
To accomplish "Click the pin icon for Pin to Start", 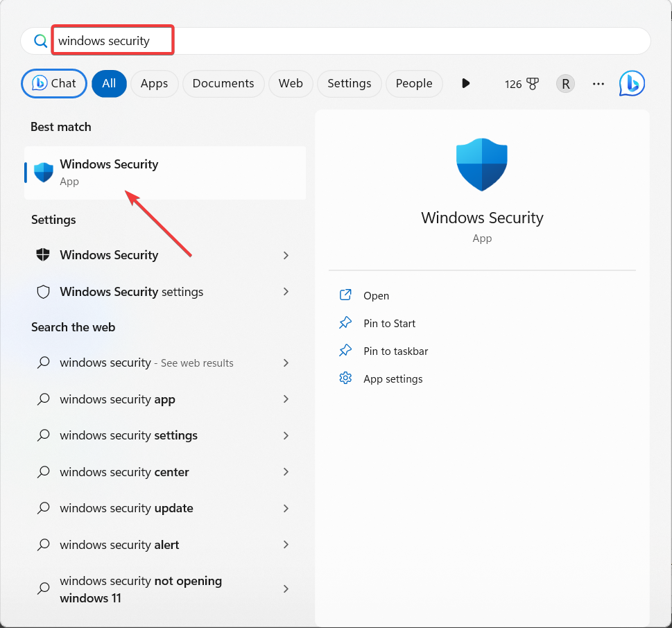I will click(x=345, y=323).
